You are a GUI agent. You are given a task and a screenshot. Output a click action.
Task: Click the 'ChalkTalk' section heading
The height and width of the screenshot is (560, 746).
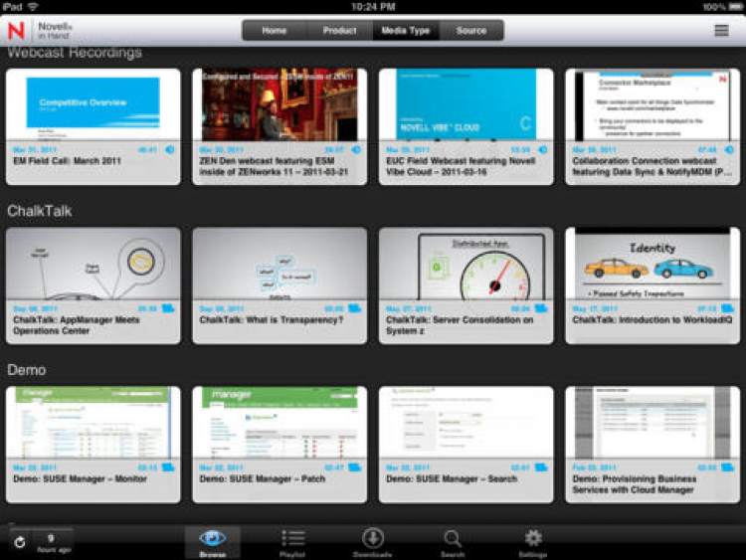pyautogui.click(x=40, y=211)
